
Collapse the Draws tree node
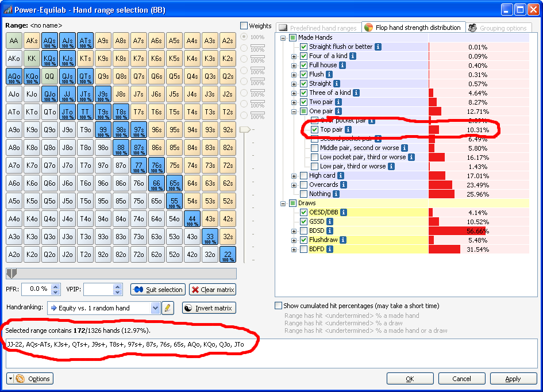click(283, 203)
